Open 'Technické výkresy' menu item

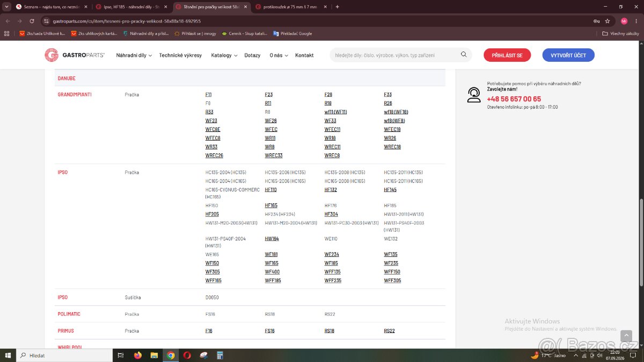(180, 55)
